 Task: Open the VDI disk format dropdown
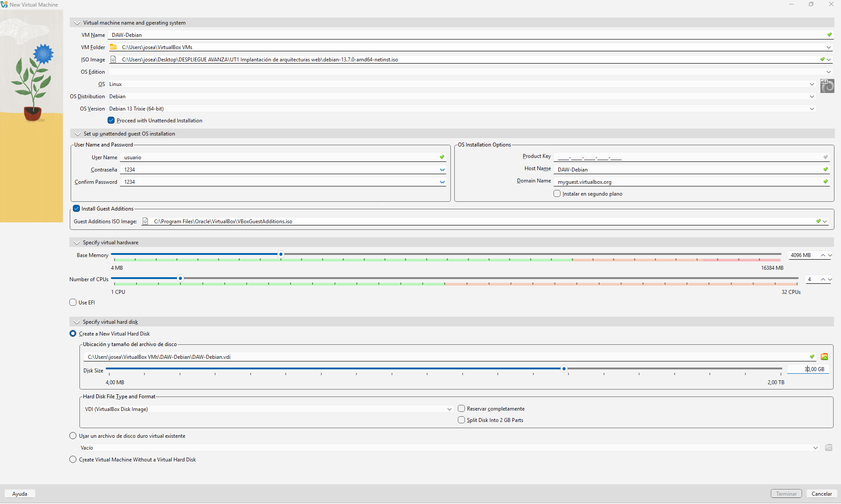[x=449, y=409]
